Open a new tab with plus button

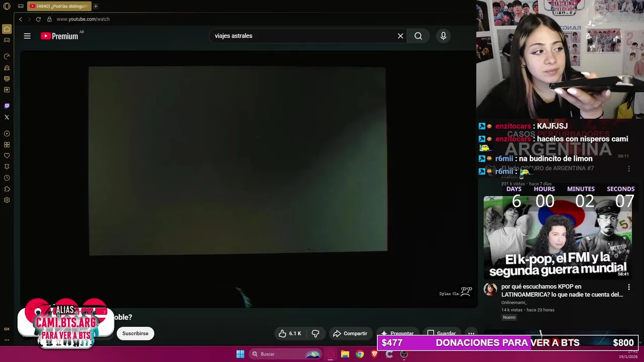coord(96,6)
